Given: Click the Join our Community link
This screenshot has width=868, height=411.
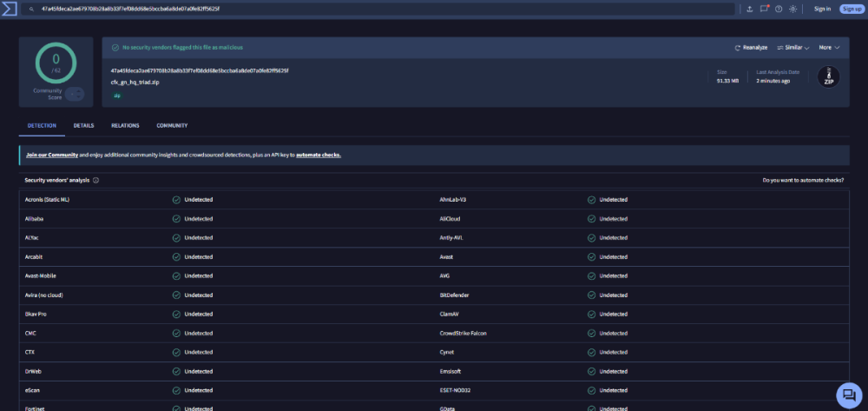Looking at the screenshot, I should 52,155.
